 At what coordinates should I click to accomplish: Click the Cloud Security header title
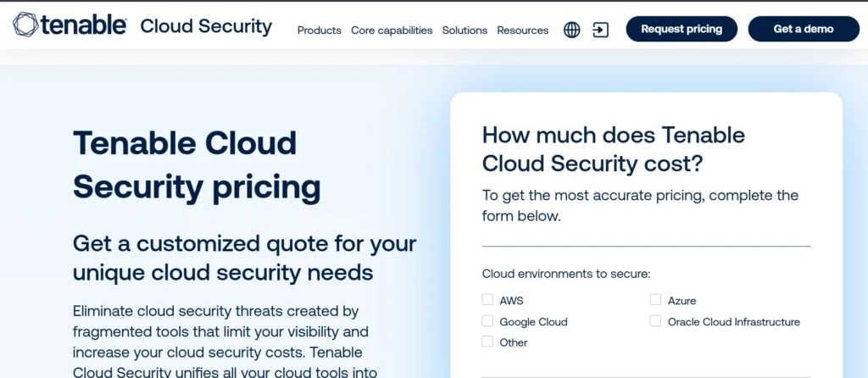206,26
